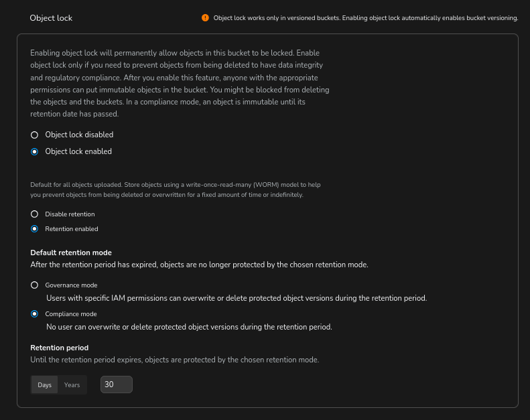Click the 'Until the retention period expires' text
The image size is (530, 420).
tap(174, 360)
